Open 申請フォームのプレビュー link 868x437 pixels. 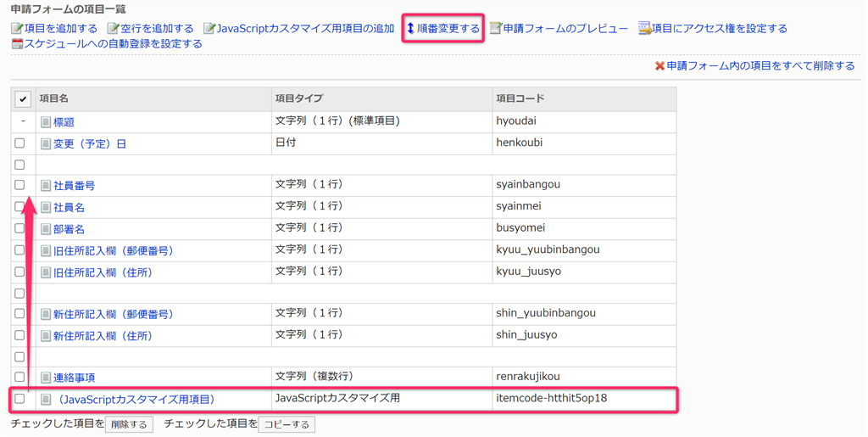[565, 28]
